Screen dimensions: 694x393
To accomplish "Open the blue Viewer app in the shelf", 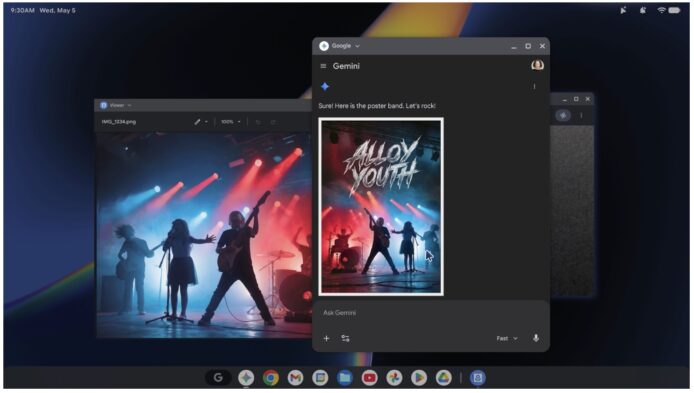I will pyautogui.click(x=478, y=378).
